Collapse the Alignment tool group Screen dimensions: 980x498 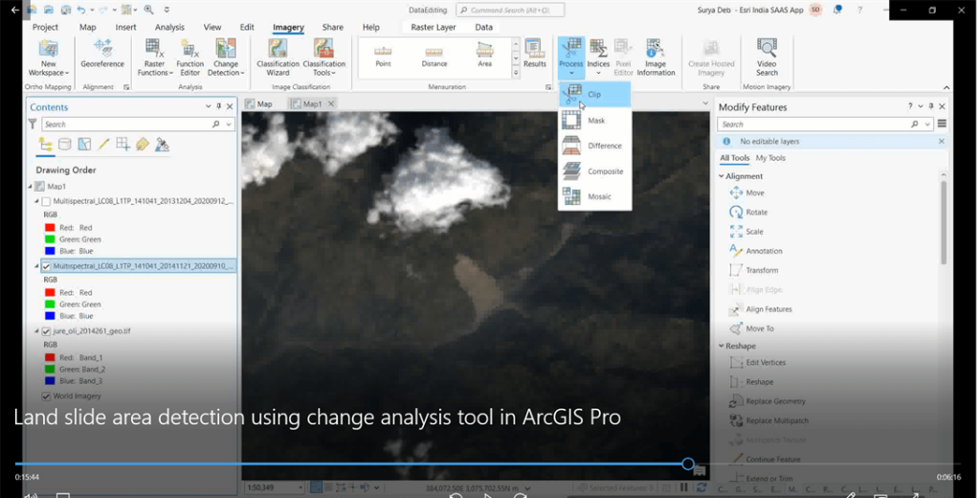722,176
